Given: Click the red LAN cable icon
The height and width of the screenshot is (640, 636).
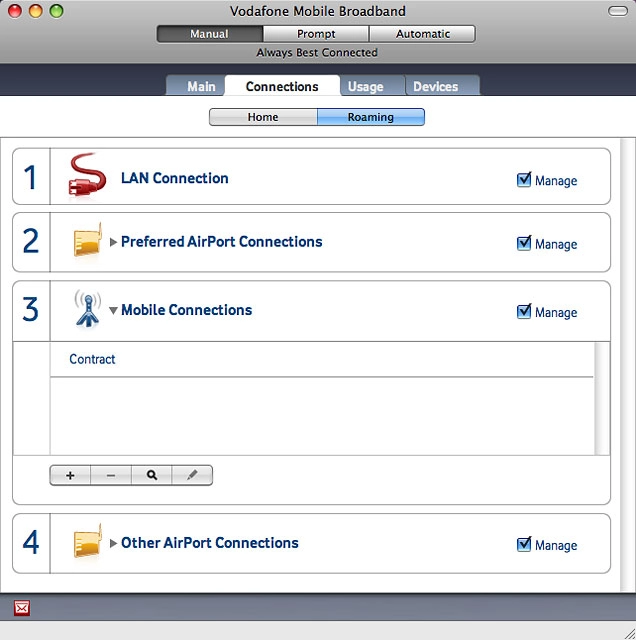Looking at the screenshot, I should coord(86,177).
